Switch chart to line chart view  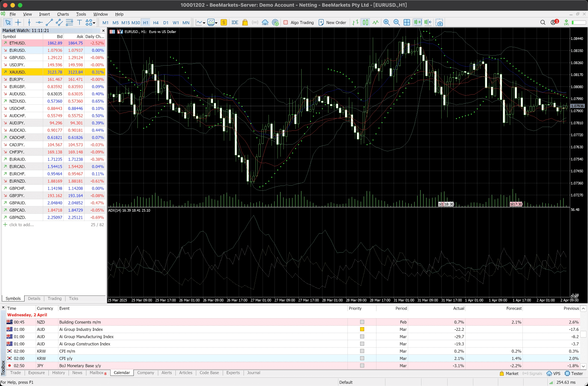point(375,22)
